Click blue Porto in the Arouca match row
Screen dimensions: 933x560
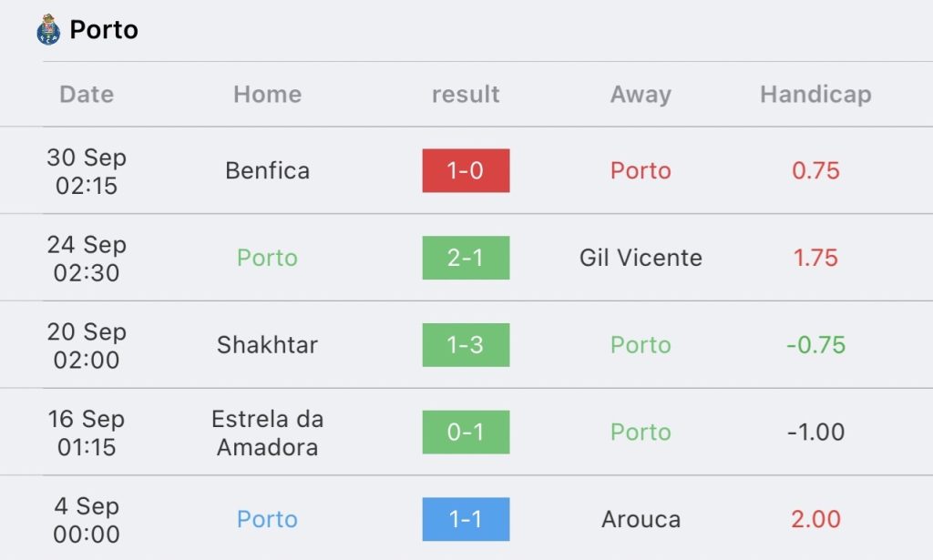click(268, 519)
